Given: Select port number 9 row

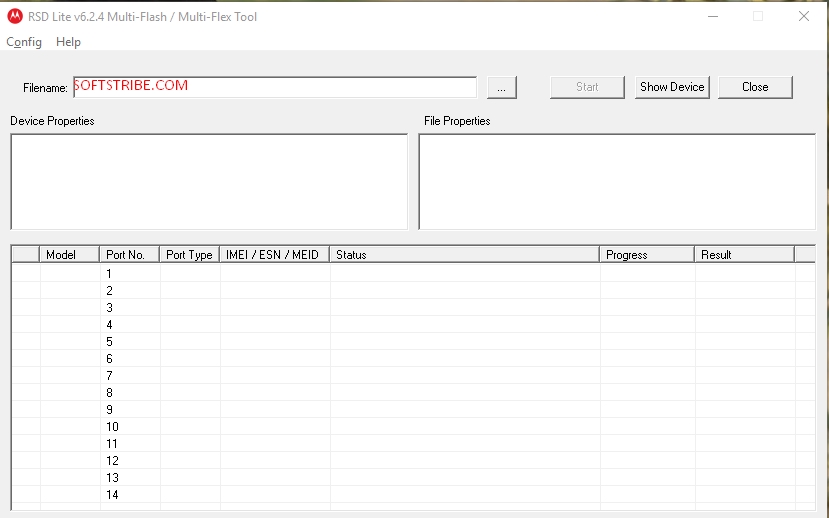Looking at the screenshot, I should (413, 409).
